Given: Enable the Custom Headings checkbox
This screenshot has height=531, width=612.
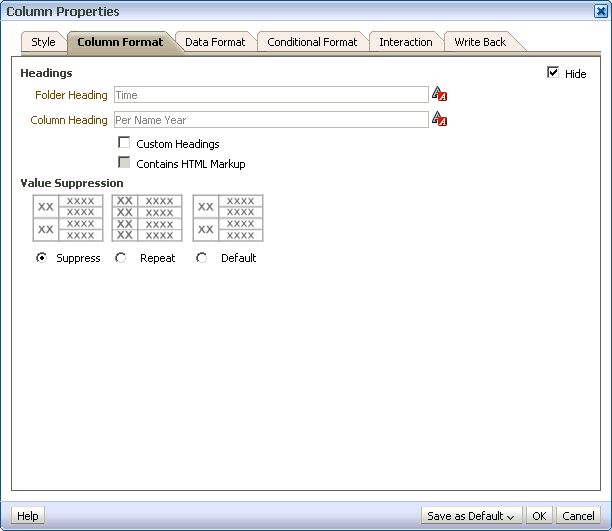Looking at the screenshot, I should tap(124, 143).
